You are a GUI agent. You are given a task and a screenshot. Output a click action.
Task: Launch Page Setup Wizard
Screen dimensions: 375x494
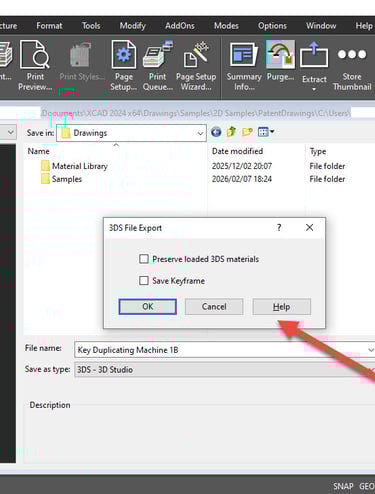coord(196,66)
